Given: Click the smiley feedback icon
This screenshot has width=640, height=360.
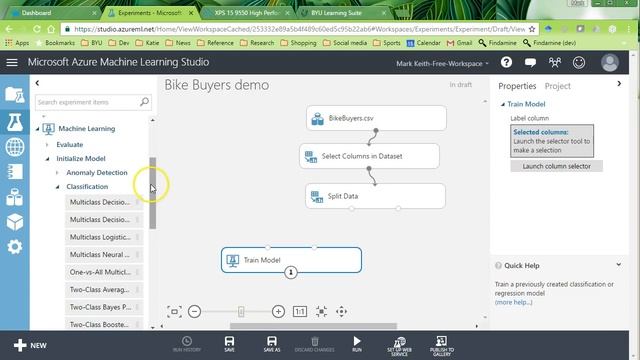Looking at the screenshot, I should pyautogui.click(x=579, y=62).
